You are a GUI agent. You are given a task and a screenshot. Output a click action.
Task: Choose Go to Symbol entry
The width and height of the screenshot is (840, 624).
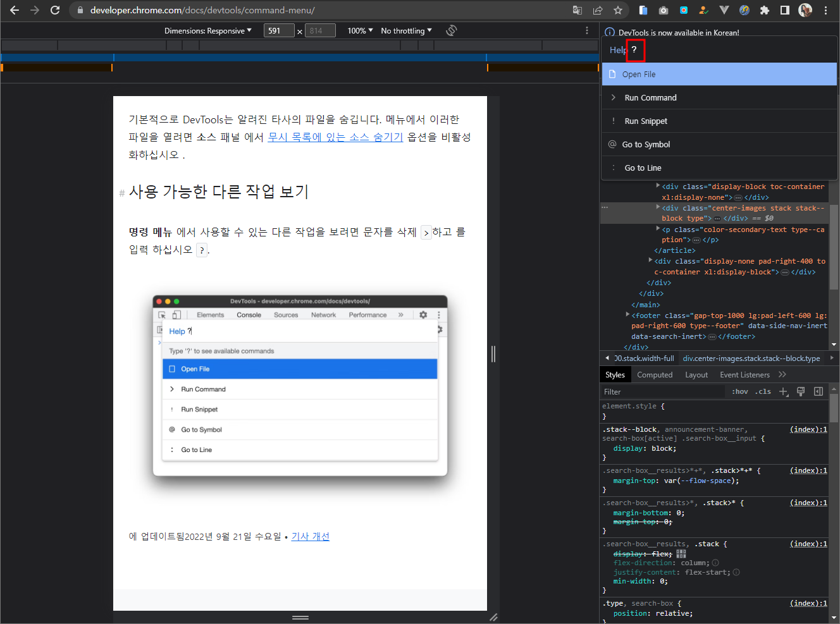[x=719, y=144]
